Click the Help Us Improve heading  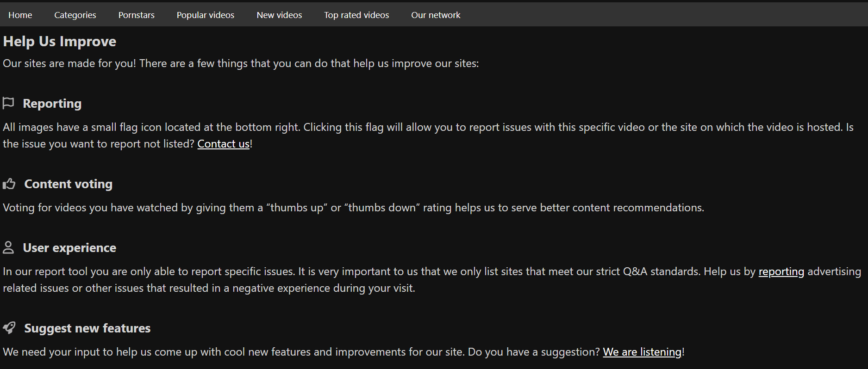[x=60, y=42]
